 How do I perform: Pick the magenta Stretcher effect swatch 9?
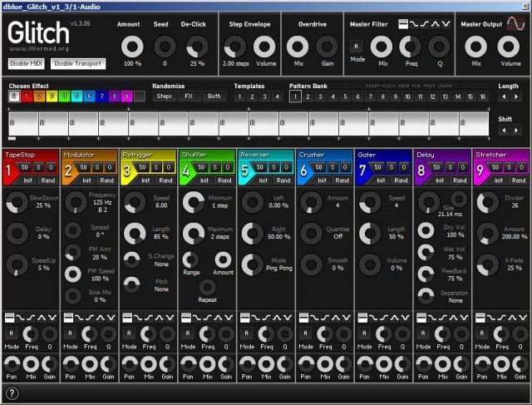[127, 96]
